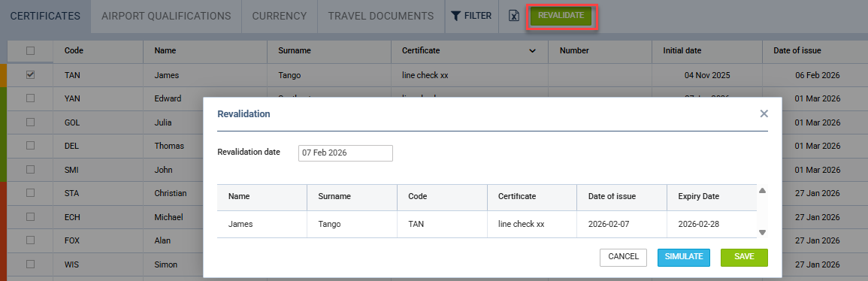Open the Currency tab
This screenshot has width=868, height=281.
click(x=280, y=16)
